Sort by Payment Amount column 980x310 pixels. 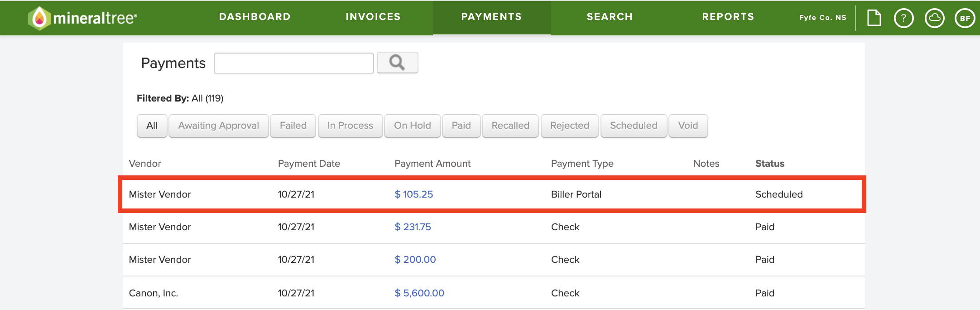tap(432, 164)
